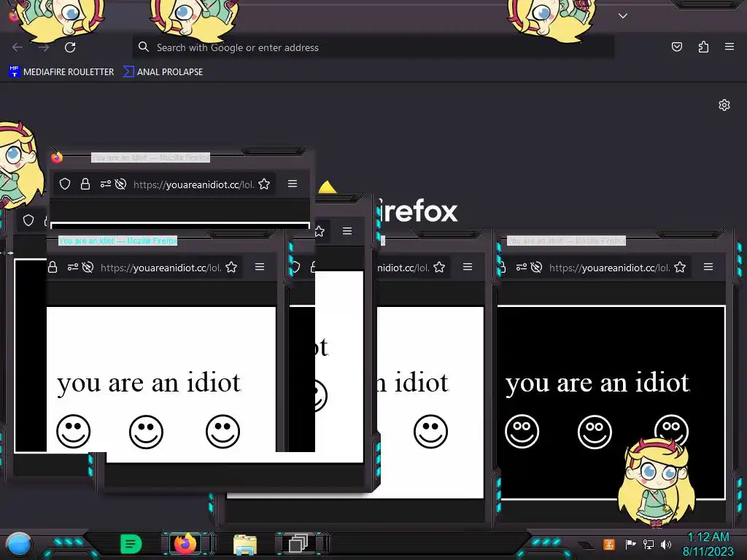
Task: Show hidden tray icons arrow
Action: [x=586, y=545]
